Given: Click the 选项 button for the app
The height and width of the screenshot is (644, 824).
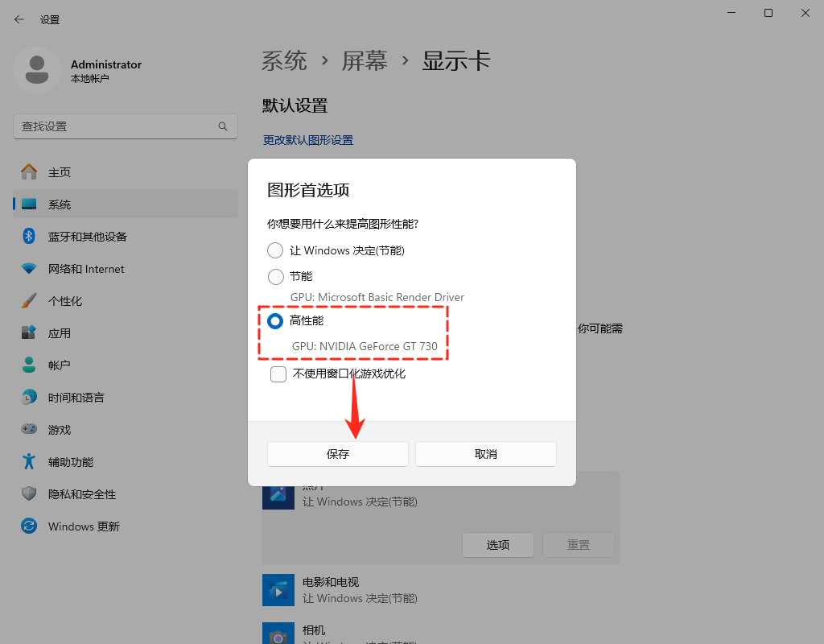Looking at the screenshot, I should click(x=497, y=544).
